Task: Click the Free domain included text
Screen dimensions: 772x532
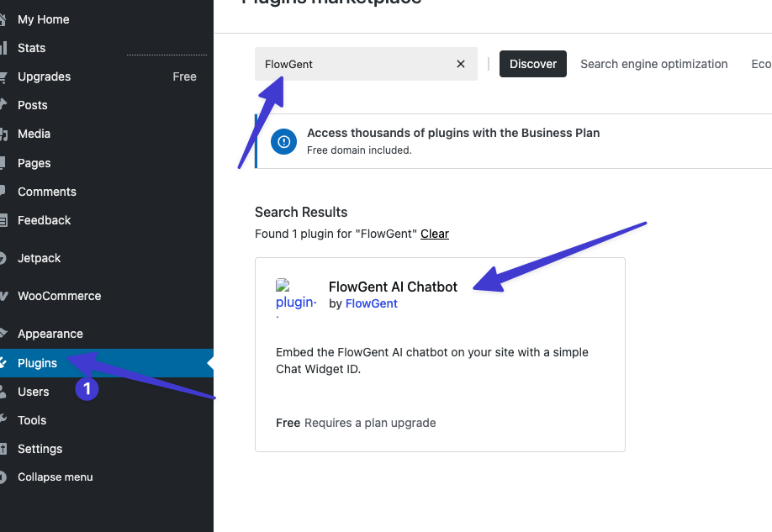Action: point(359,150)
